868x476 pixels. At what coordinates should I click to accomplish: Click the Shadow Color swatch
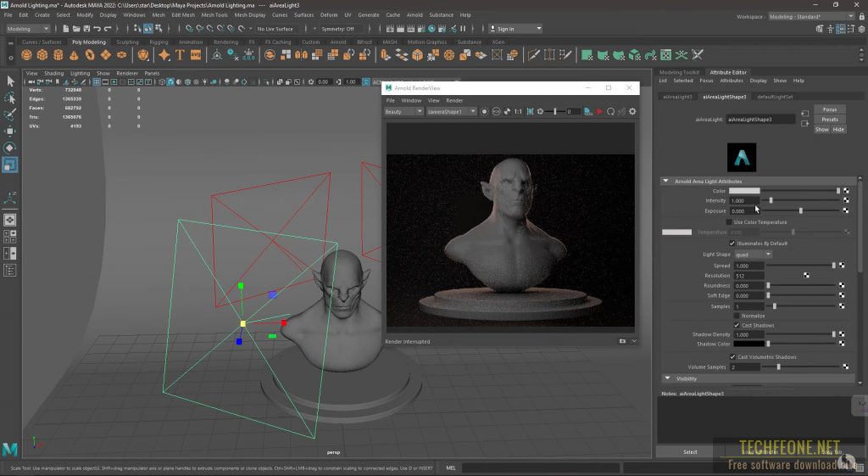(749, 344)
